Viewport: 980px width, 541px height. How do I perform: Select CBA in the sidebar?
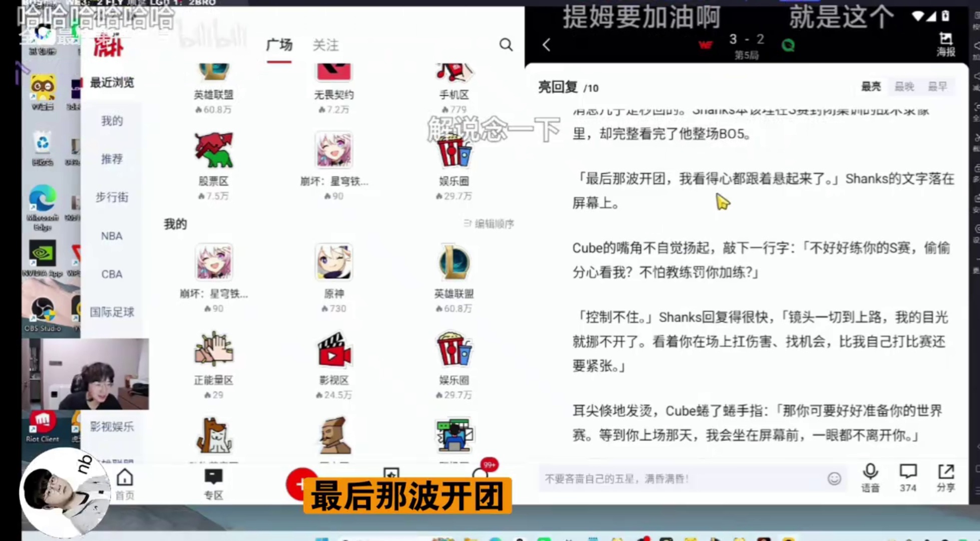tap(112, 274)
